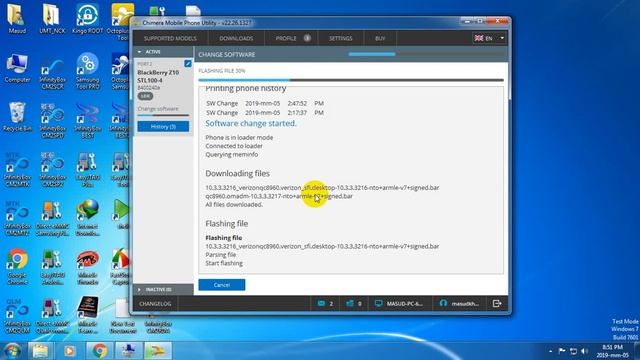Image resolution: width=640 pixels, height=360 pixels.
Task: Open the SUPPORTED MODELS tab
Action: [x=170, y=38]
